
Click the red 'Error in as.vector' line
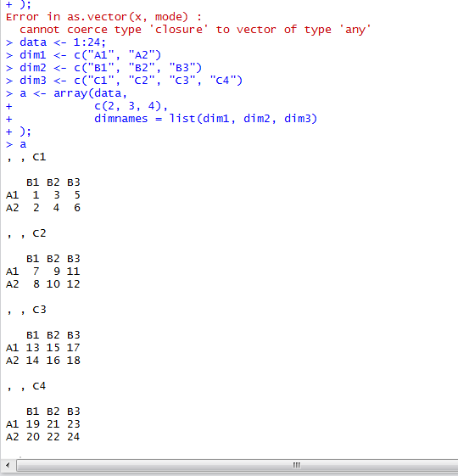pyautogui.click(x=103, y=17)
